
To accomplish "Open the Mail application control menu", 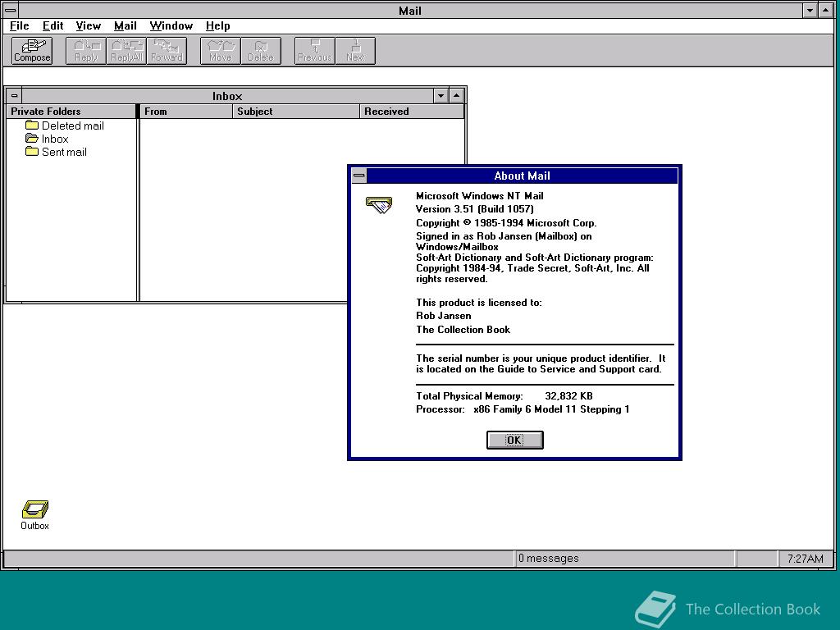I will coord(10,10).
